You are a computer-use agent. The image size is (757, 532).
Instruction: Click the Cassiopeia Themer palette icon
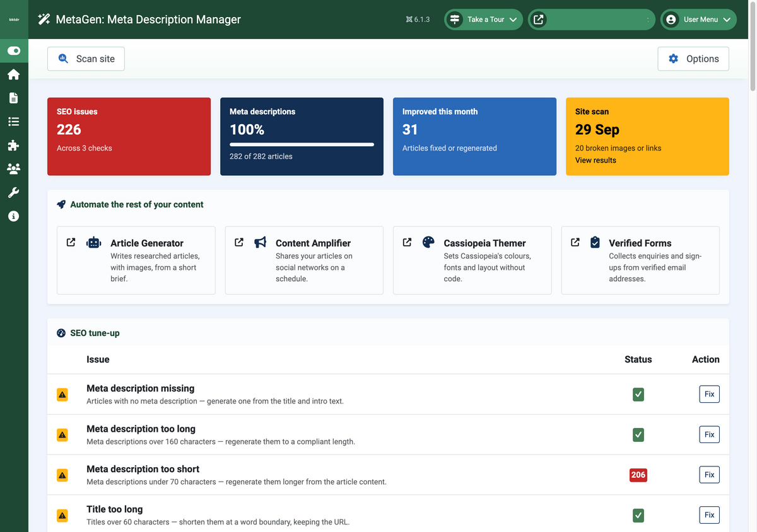pos(428,242)
